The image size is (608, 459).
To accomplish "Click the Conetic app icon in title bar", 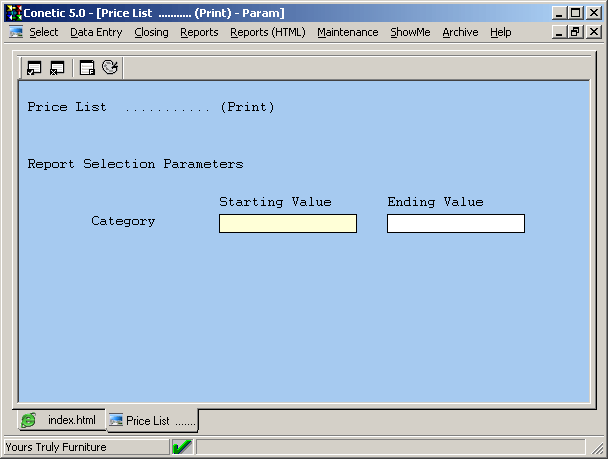I will [14, 13].
